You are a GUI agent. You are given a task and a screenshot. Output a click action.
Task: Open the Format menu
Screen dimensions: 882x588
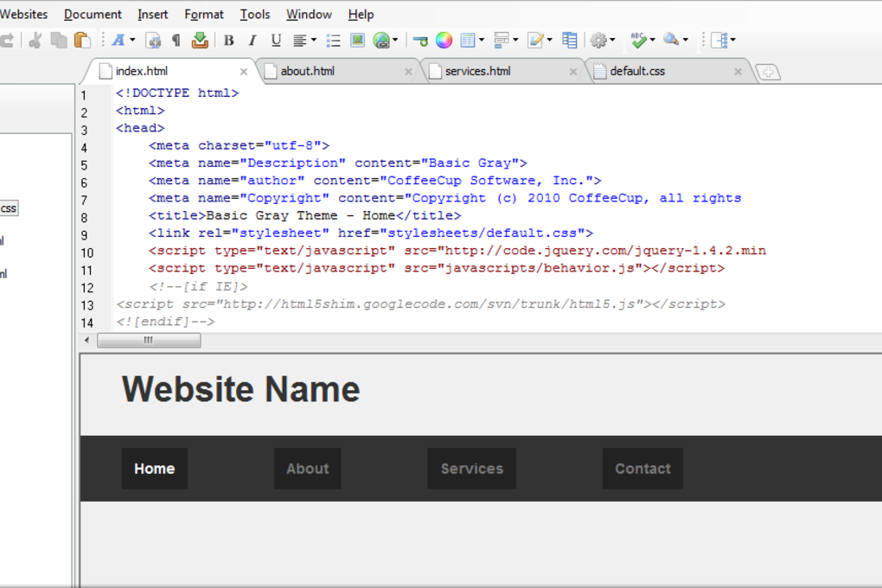(x=203, y=14)
